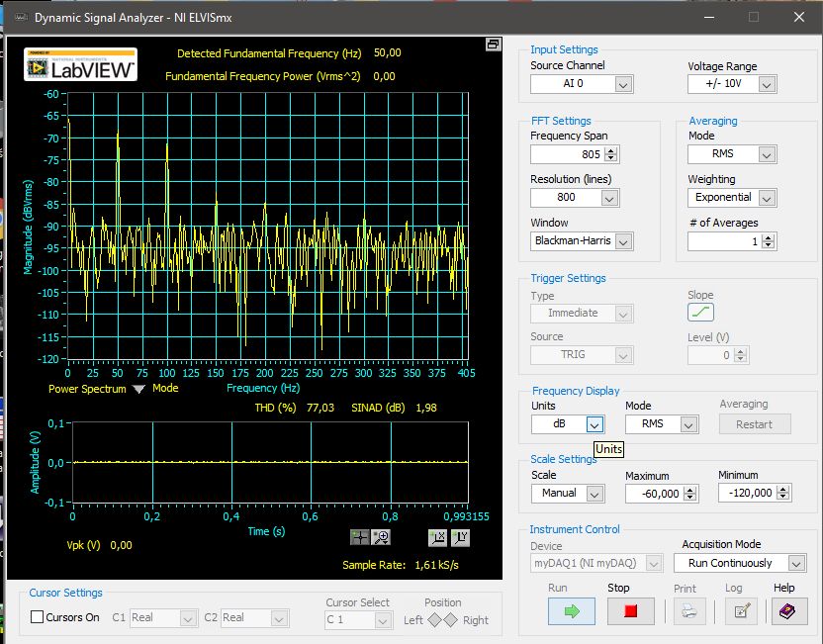Select the crosshair cursor tool below graph
Viewport: 823px width, 644px height.
pos(359,537)
